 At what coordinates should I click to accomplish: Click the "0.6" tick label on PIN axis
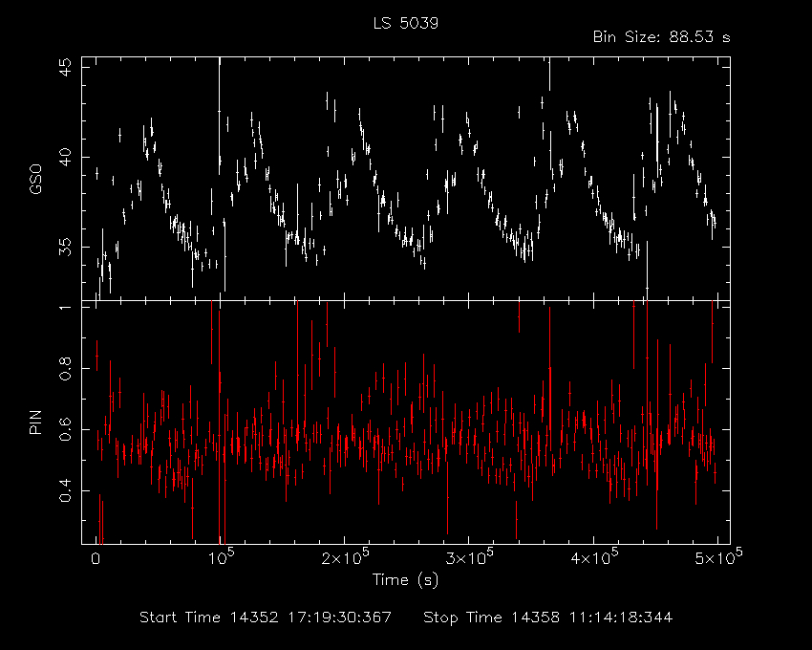[x=66, y=429]
